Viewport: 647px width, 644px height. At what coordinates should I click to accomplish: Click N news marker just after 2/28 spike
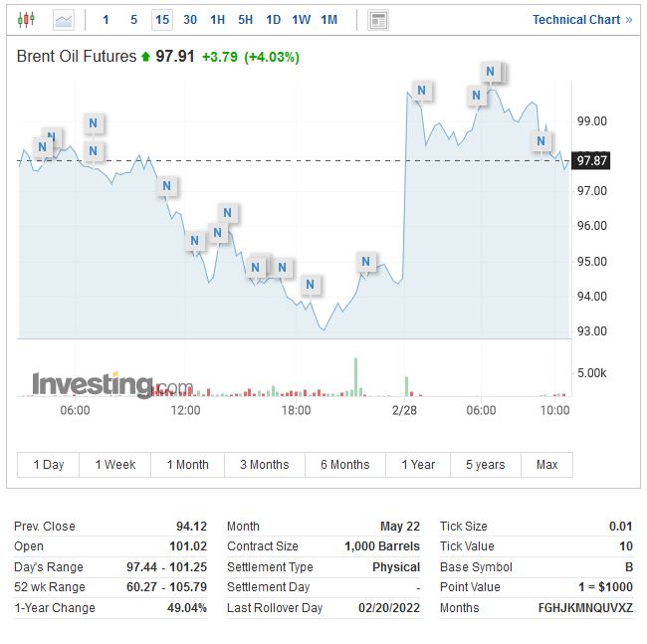click(x=422, y=92)
